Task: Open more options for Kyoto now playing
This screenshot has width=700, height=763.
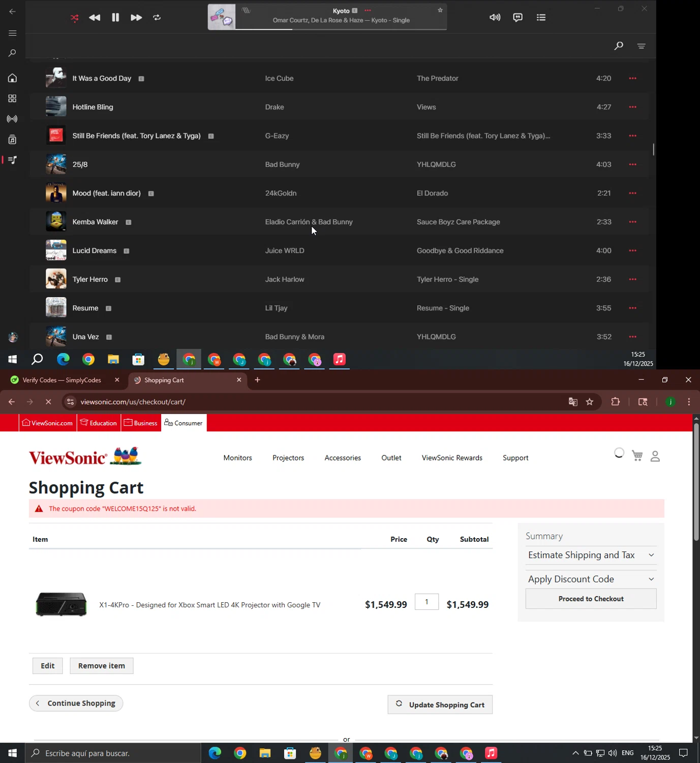Action: [368, 11]
